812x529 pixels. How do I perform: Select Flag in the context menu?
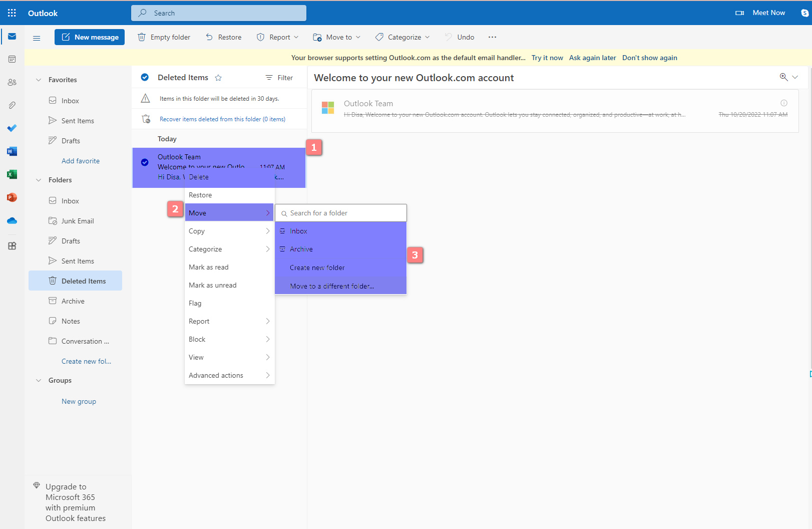pos(230,303)
